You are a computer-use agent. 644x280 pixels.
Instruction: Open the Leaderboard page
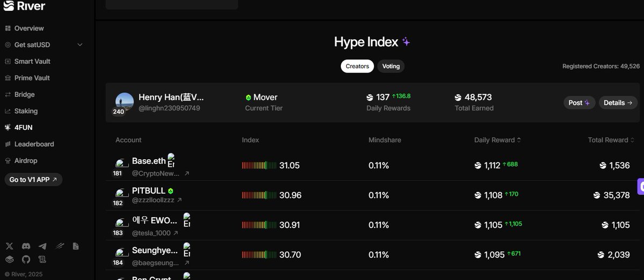tap(34, 144)
